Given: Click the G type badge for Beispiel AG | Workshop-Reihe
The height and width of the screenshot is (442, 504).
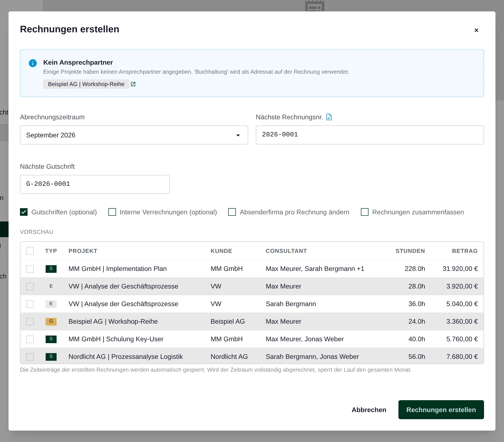Looking at the screenshot, I should (51, 321).
